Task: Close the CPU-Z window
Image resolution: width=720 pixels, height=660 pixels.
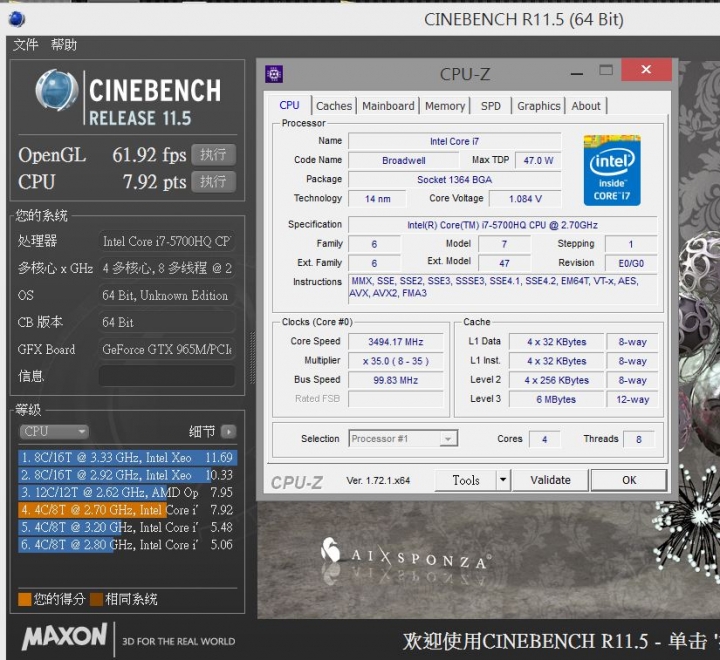Action: click(646, 70)
